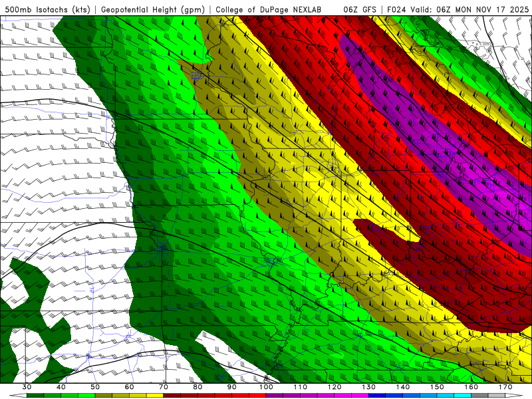Click the '60' value on the color scale
The image size is (532, 399).
(x=129, y=387)
